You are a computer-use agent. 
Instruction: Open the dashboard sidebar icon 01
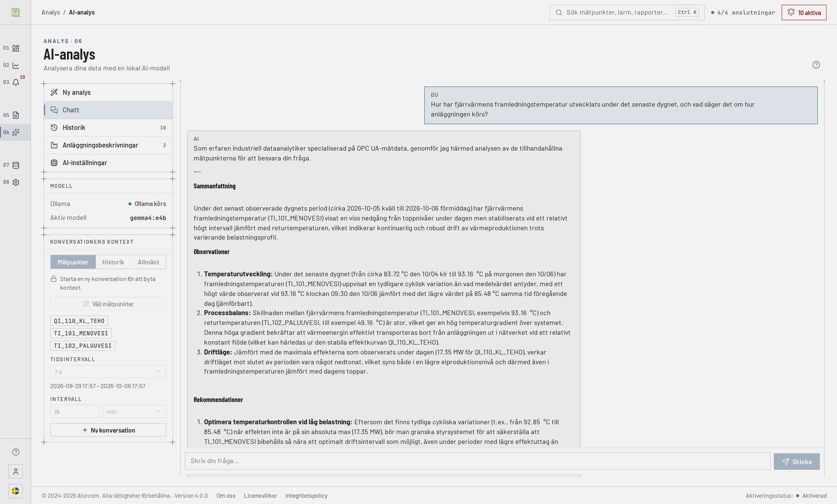tap(16, 48)
